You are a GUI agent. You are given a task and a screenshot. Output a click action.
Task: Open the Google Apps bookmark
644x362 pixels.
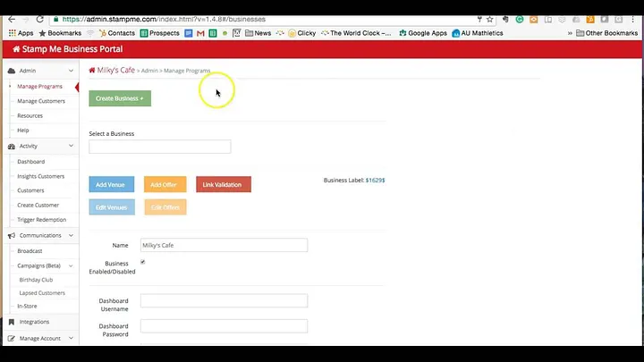[423, 33]
